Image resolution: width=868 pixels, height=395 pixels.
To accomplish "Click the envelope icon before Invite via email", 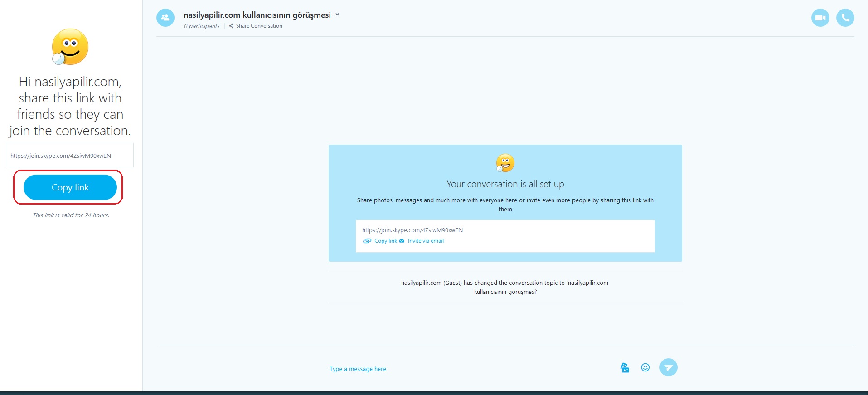I will click(402, 241).
